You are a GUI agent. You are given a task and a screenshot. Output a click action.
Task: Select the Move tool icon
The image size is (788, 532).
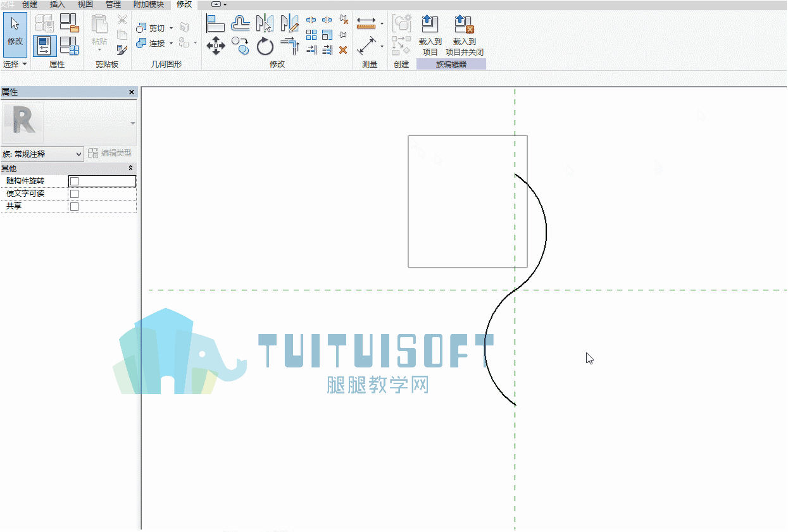[216, 46]
